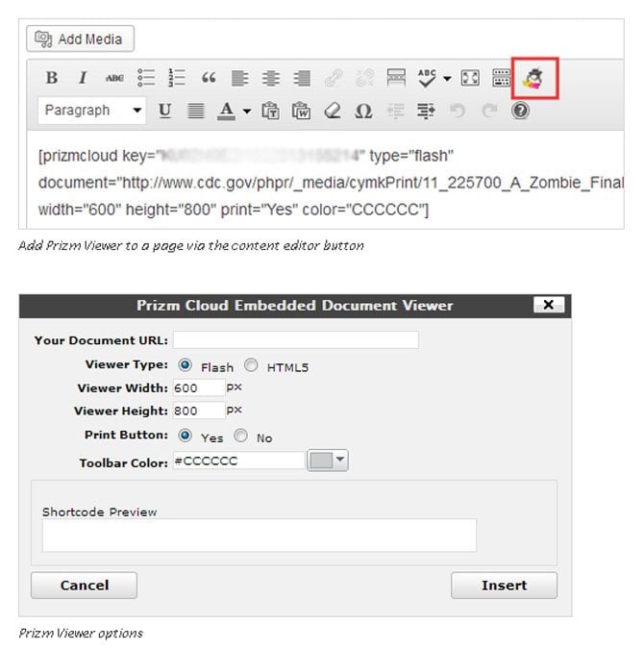Insert a bulleted list

coord(145,78)
